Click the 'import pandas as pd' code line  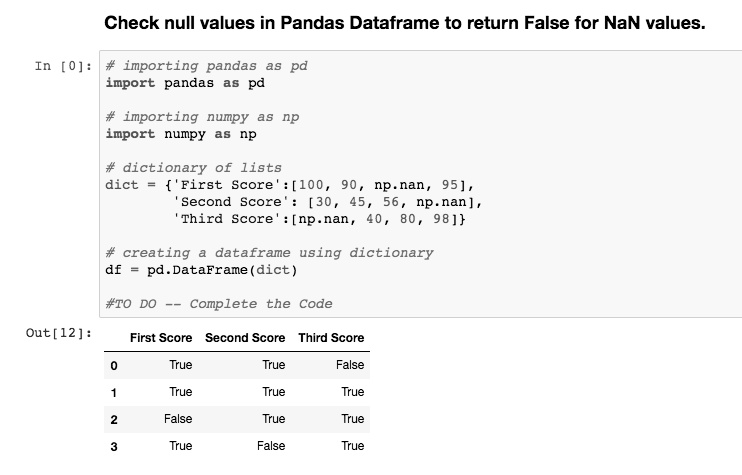click(185, 83)
